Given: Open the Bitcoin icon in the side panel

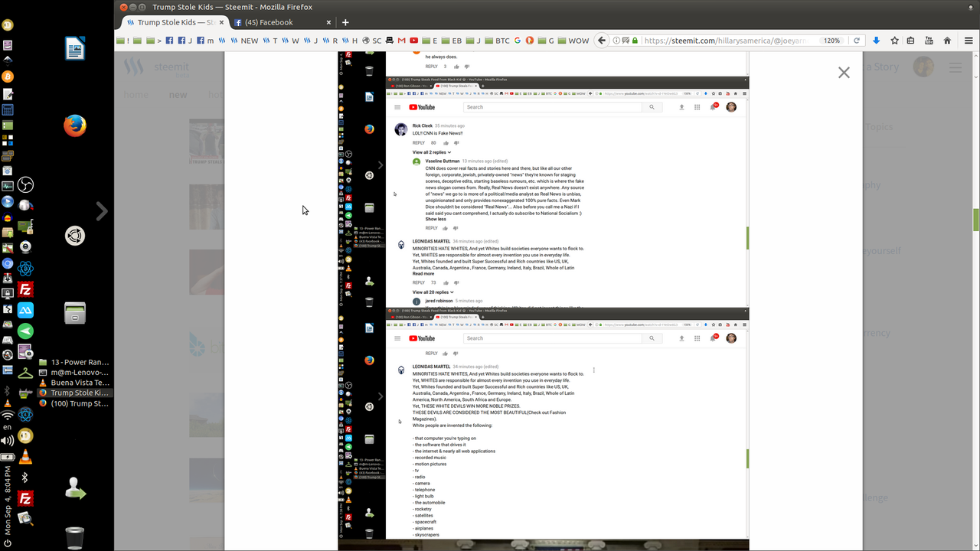Looking at the screenshot, I should pos(8,77).
